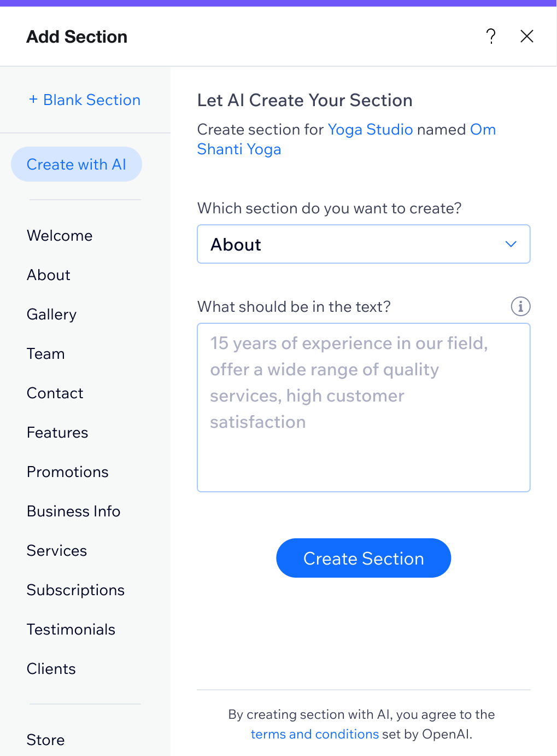
Task: Choose Business Info category
Action: (x=74, y=511)
